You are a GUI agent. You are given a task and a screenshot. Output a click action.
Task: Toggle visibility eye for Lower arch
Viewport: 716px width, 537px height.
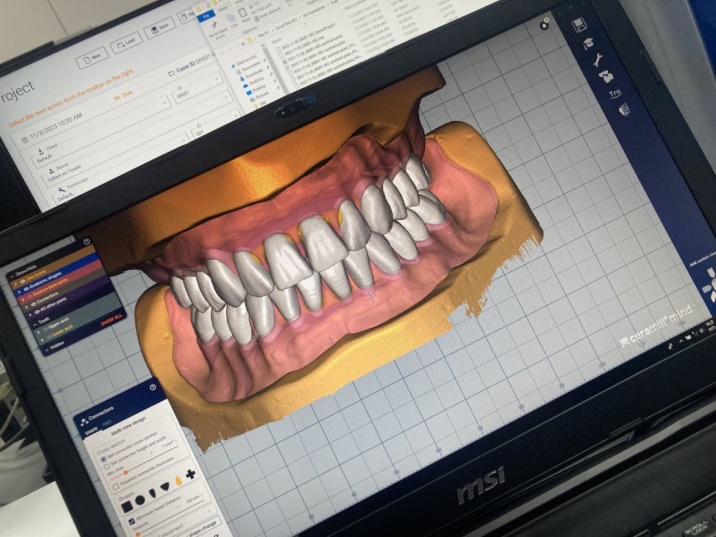49,337
